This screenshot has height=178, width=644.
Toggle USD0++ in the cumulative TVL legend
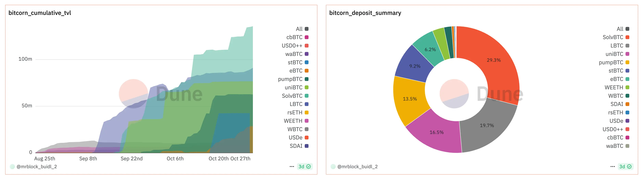coord(295,46)
